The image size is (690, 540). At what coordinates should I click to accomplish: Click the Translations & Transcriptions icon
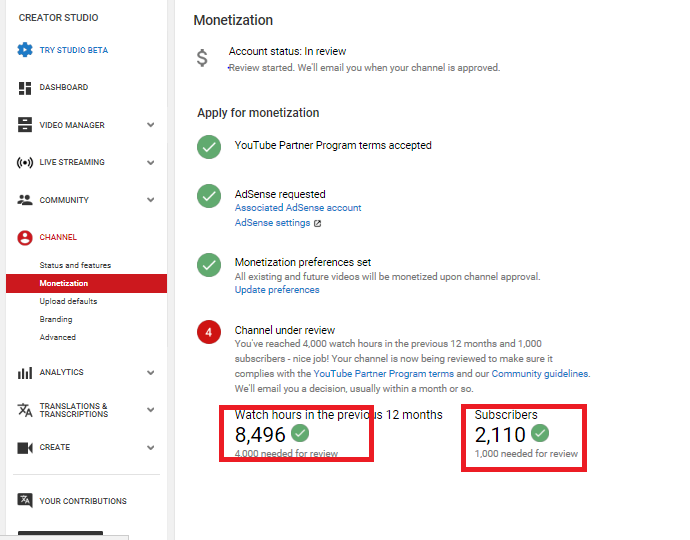click(25, 410)
